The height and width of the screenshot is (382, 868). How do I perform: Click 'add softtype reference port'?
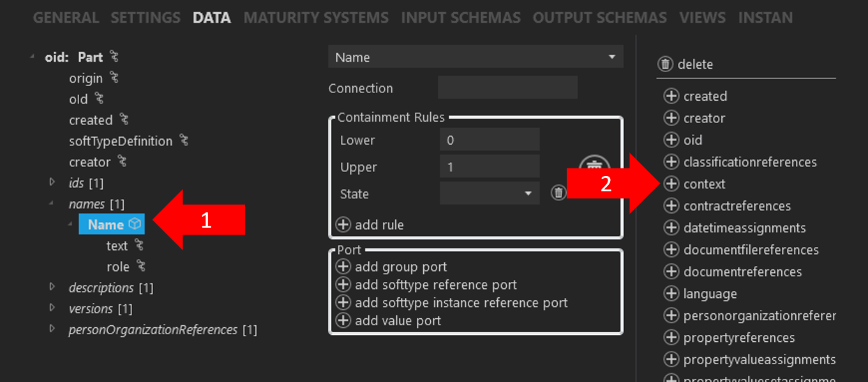click(435, 285)
